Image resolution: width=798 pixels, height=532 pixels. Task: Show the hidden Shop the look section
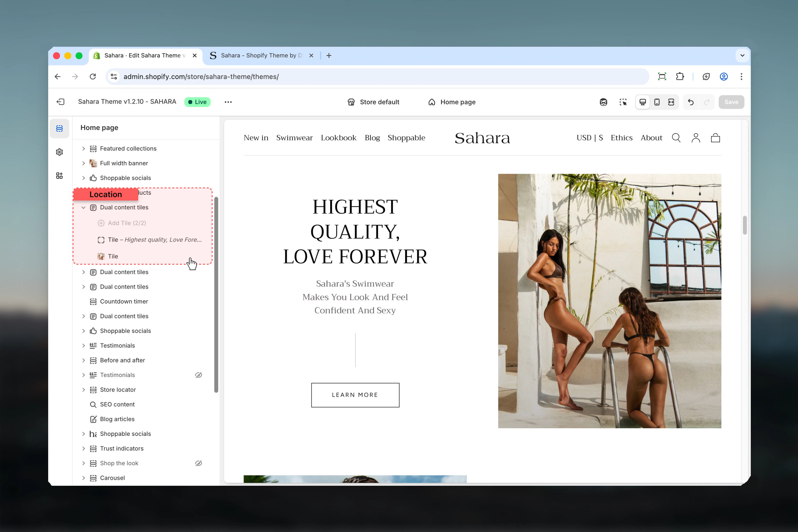point(199,463)
